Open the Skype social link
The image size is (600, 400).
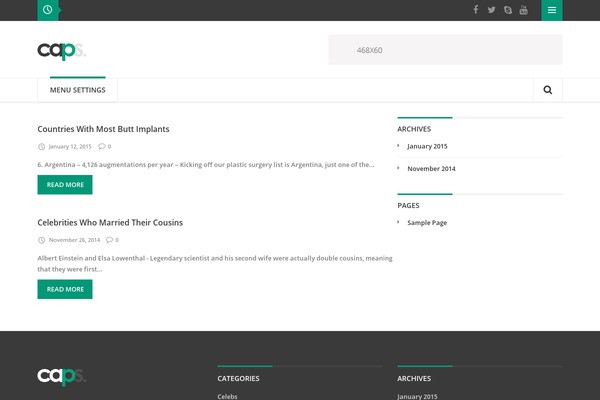508,10
